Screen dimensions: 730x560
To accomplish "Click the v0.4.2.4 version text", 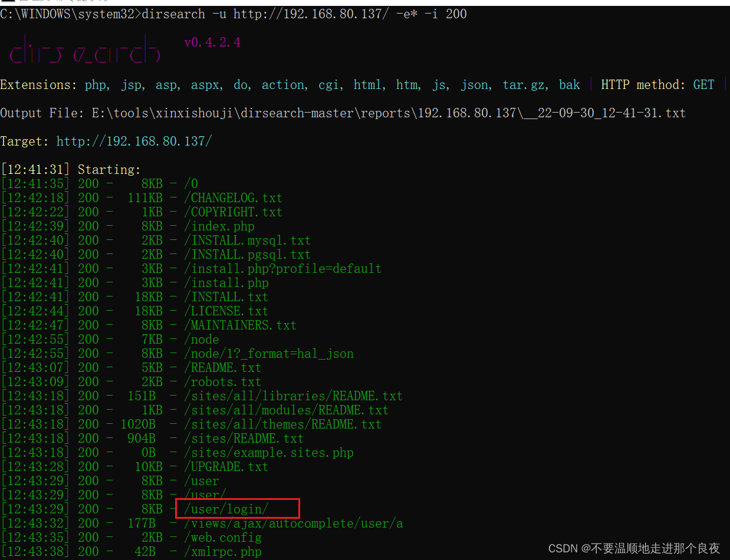I will (212, 42).
